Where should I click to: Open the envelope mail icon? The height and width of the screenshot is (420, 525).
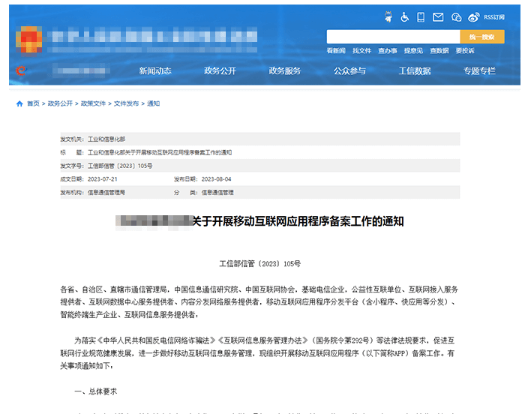coord(439,16)
